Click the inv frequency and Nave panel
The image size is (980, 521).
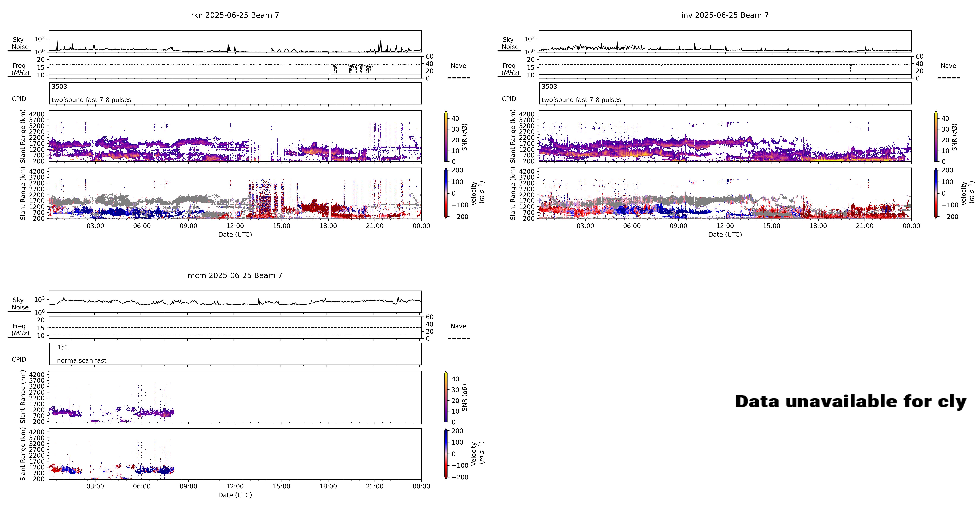[725, 67]
